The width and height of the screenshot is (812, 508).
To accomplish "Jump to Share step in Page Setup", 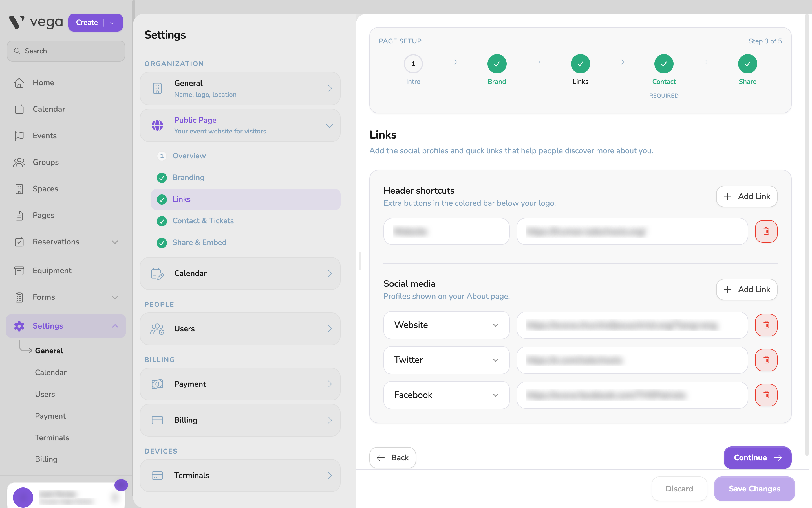I will 747,64.
